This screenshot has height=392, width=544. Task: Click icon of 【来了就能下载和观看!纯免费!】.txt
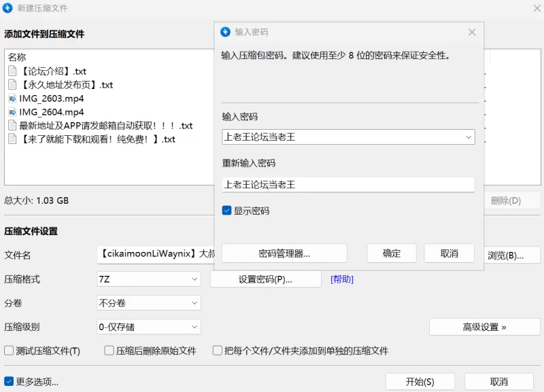(12, 139)
